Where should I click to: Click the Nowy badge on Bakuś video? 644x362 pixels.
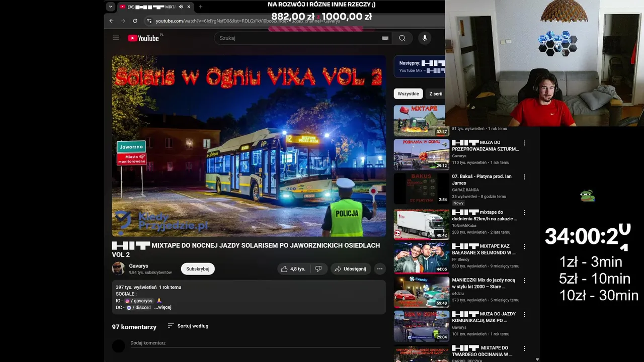[458, 203]
